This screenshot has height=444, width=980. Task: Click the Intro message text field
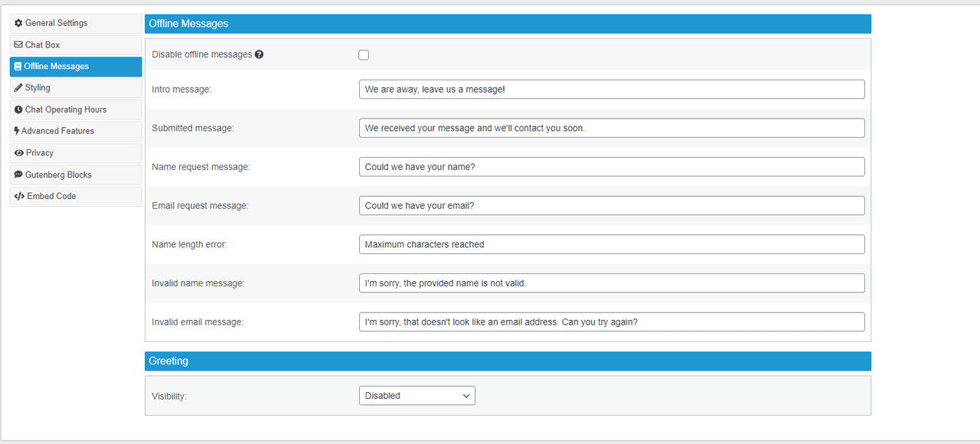[x=612, y=90]
